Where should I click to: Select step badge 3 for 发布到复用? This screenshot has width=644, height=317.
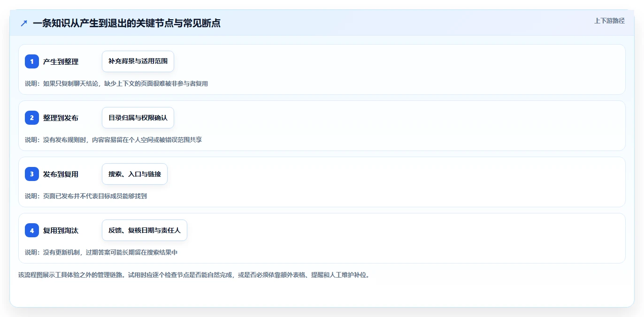pyautogui.click(x=32, y=174)
